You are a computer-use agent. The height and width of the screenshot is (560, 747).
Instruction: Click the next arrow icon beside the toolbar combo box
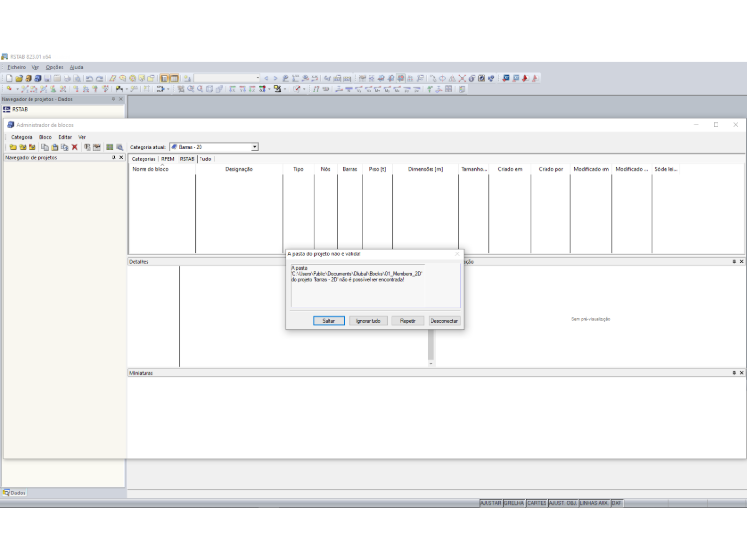pos(275,78)
